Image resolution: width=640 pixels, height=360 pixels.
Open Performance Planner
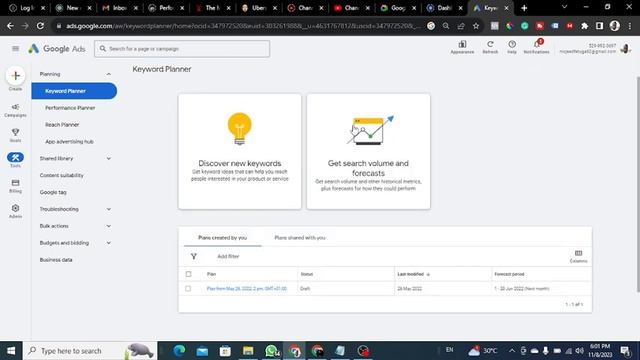coord(70,108)
